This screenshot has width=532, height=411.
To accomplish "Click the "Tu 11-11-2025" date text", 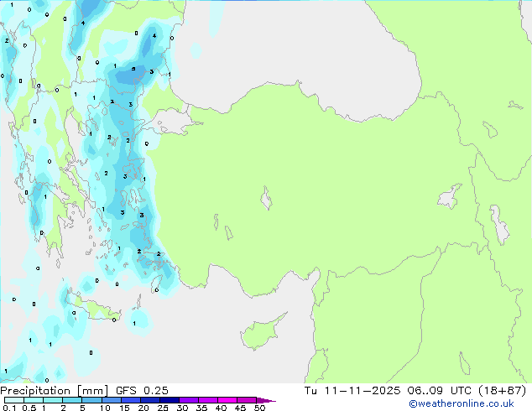I will (x=352, y=391).
